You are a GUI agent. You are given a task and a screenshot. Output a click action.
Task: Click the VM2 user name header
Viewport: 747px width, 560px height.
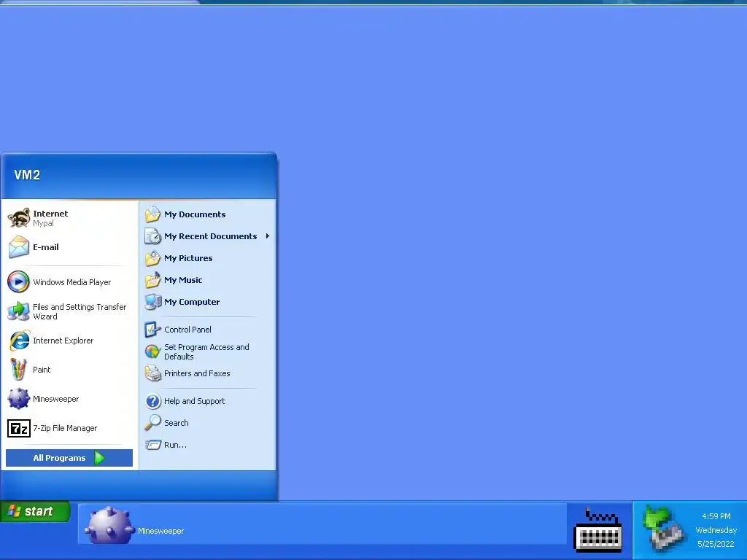point(27,175)
